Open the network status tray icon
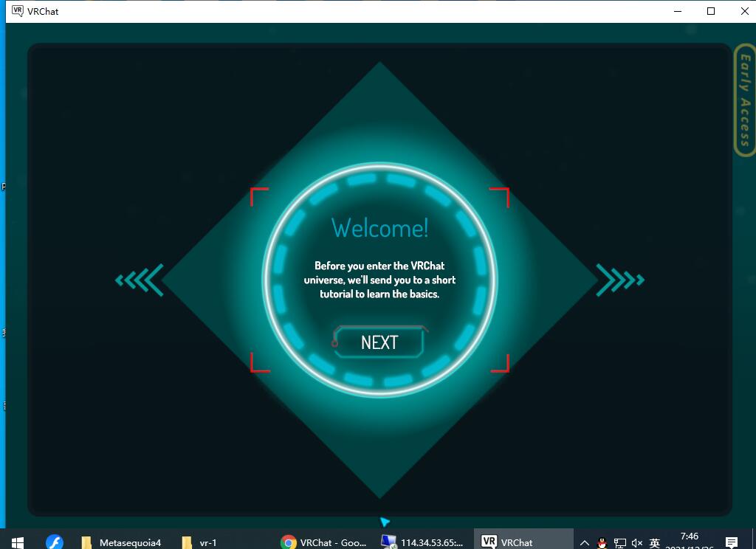 tap(619, 543)
